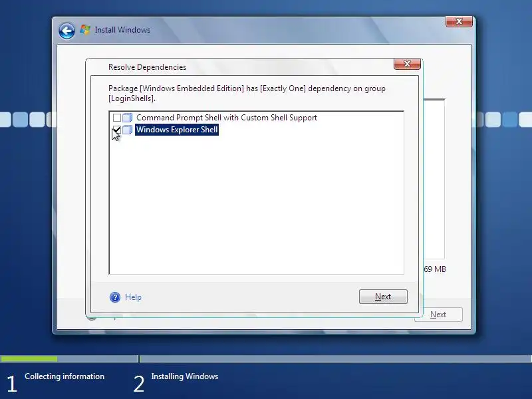
Task: Click the Windows flag icon in title bar
Action: point(85,30)
